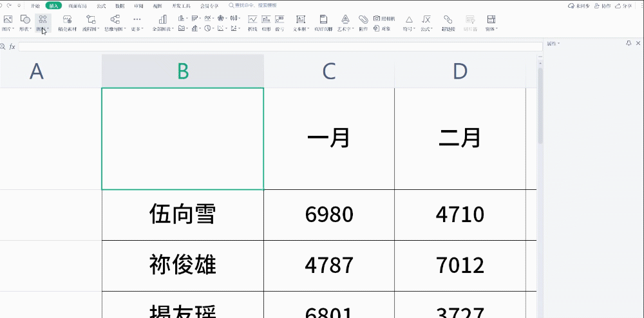Insert a Hyperlink (超链接)
This screenshot has width=644, height=318.
[x=448, y=23]
